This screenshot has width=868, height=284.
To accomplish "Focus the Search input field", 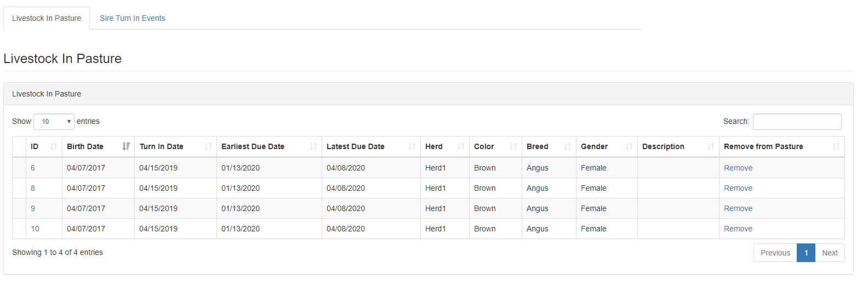I will pos(797,122).
